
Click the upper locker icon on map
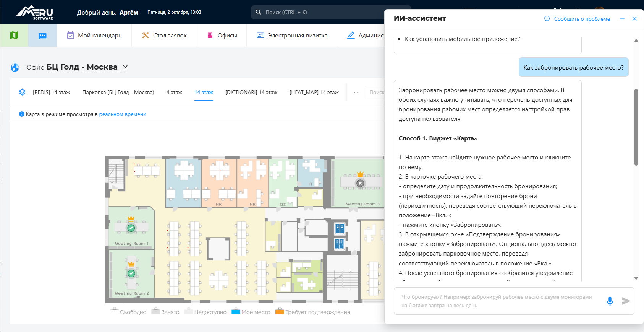tap(340, 229)
